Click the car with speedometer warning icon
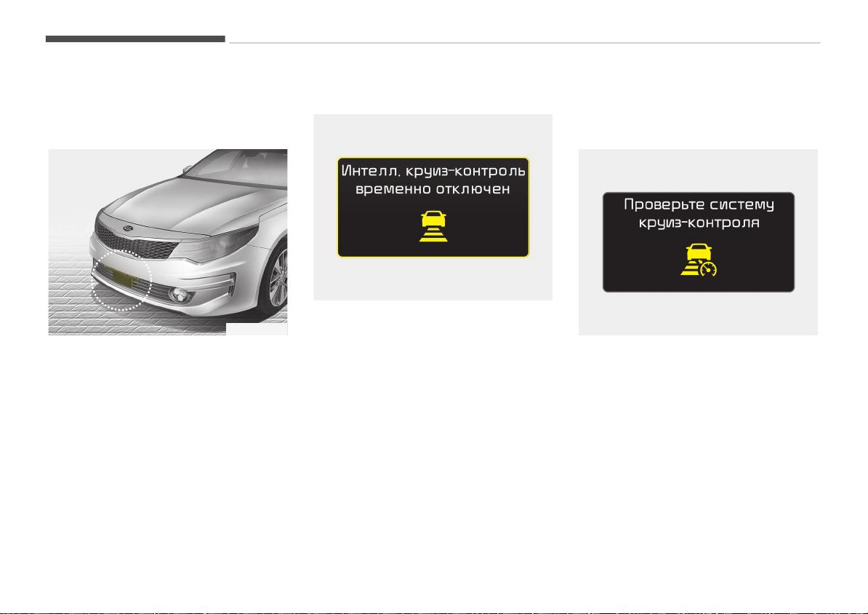 [699, 260]
